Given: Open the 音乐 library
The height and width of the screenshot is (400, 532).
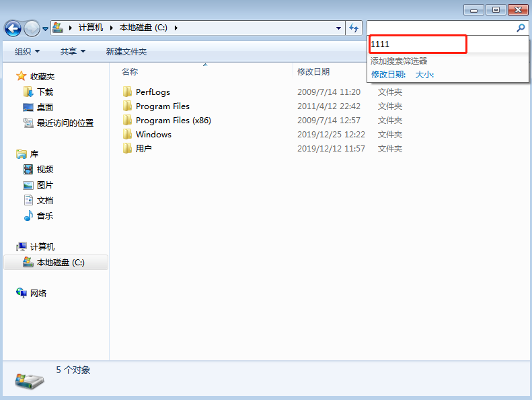Looking at the screenshot, I should pyautogui.click(x=44, y=215).
